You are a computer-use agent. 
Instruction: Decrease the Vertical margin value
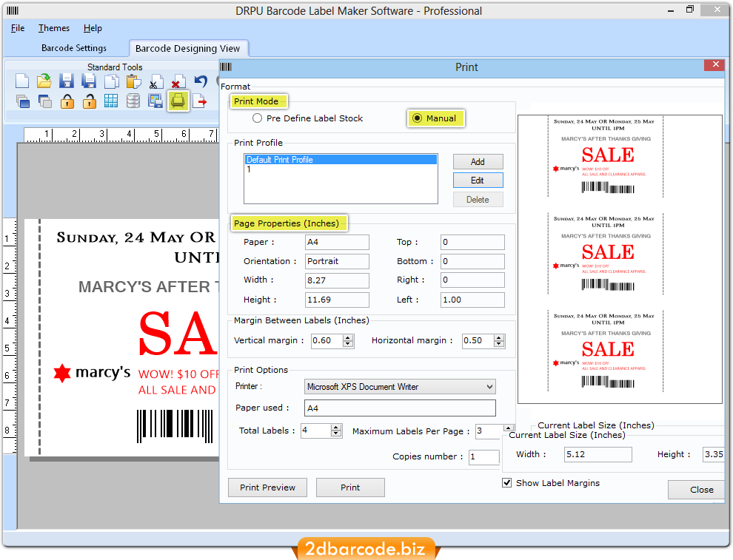point(348,344)
